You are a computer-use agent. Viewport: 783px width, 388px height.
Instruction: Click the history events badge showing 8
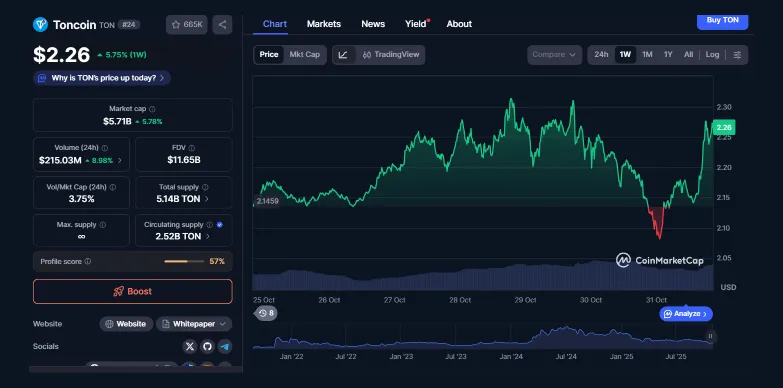click(266, 314)
